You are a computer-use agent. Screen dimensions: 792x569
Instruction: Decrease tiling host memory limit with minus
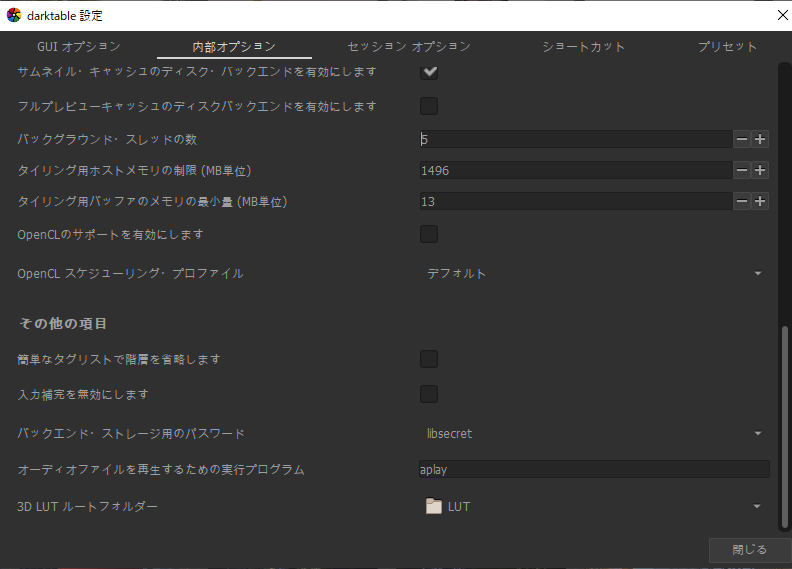point(741,170)
